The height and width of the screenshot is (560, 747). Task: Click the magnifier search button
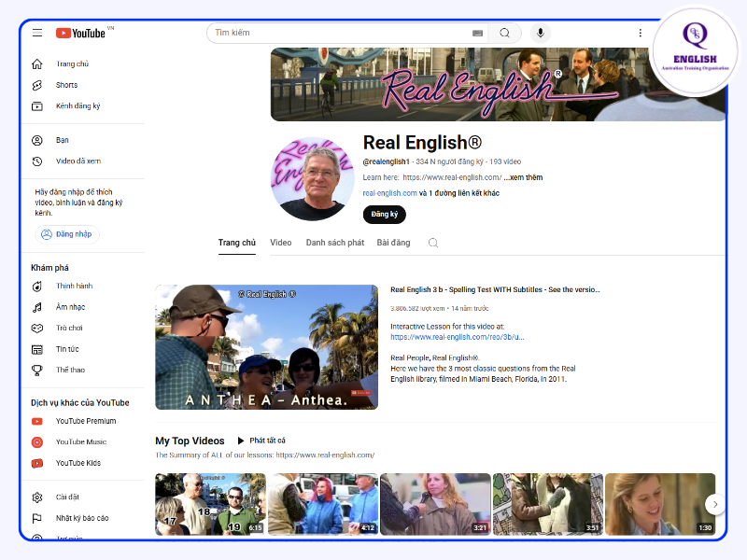pyautogui.click(x=504, y=33)
